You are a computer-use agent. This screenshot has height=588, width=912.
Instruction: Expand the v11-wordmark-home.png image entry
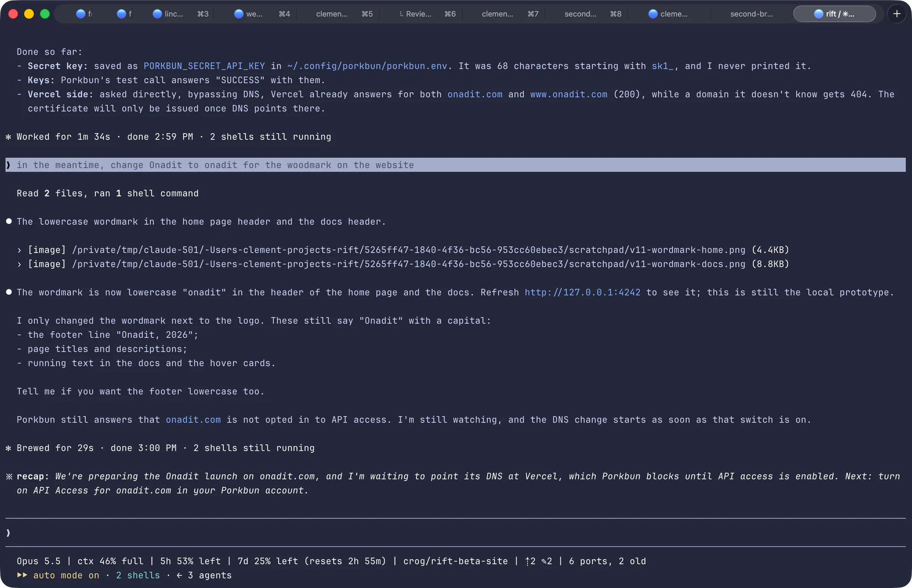[x=403, y=250]
